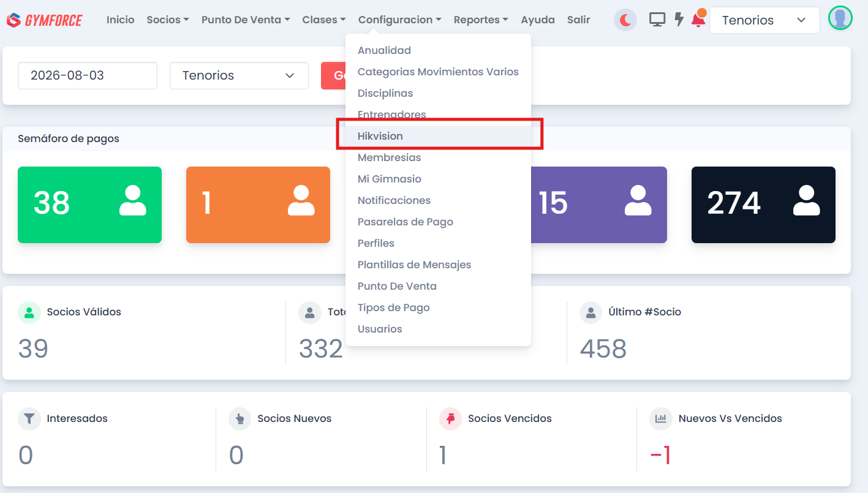Select Anualidad from Configuracion menu
This screenshot has height=493, width=868.
pyautogui.click(x=438, y=50)
